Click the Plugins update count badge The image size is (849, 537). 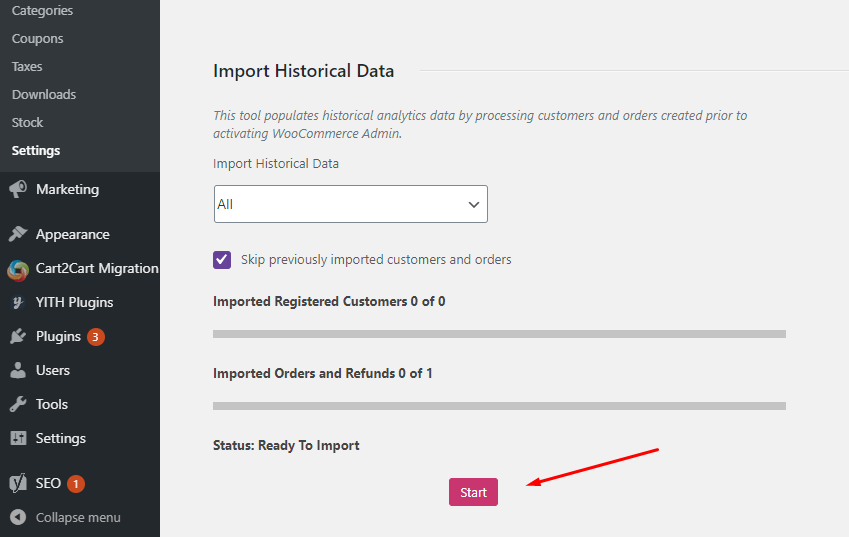coord(96,337)
